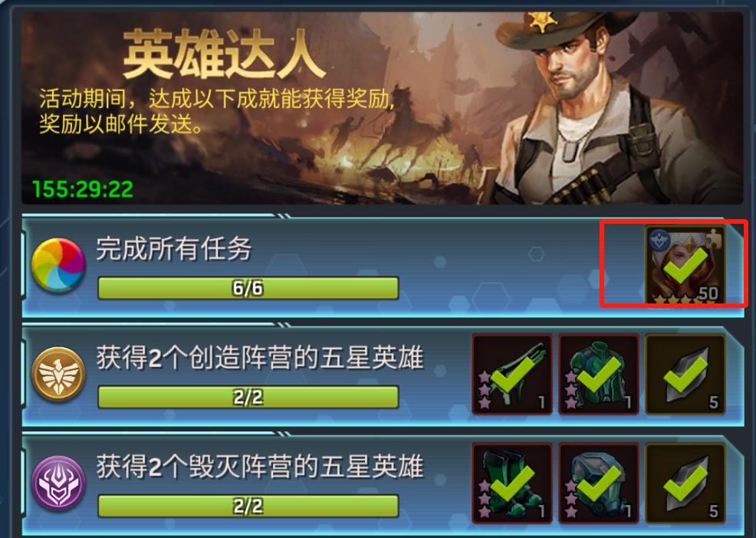The image size is (756, 538).
Task: Select the teal helmet reward item
Action: pyautogui.click(x=599, y=483)
